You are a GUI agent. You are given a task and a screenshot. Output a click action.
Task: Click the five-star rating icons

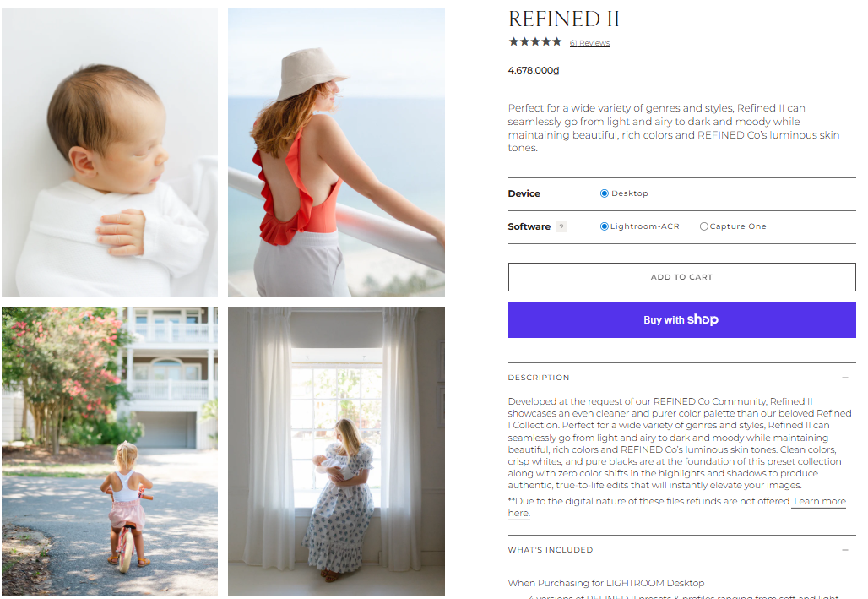pyautogui.click(x=534, y=41)
